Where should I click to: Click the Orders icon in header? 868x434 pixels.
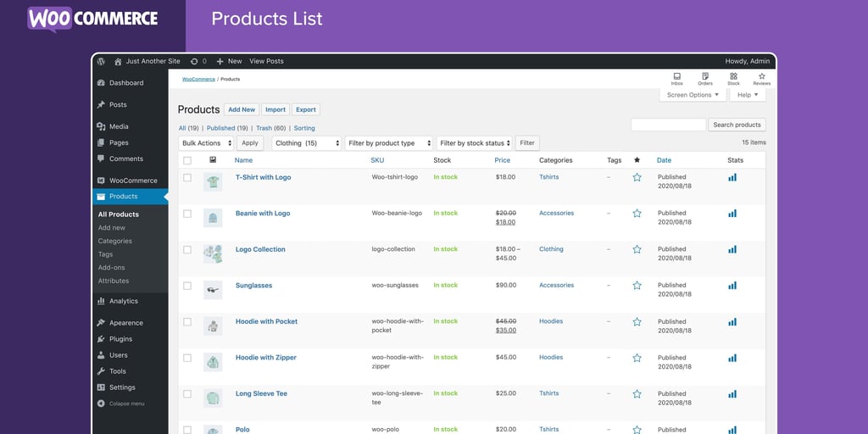pyautogui.click(x=705, y=76)
